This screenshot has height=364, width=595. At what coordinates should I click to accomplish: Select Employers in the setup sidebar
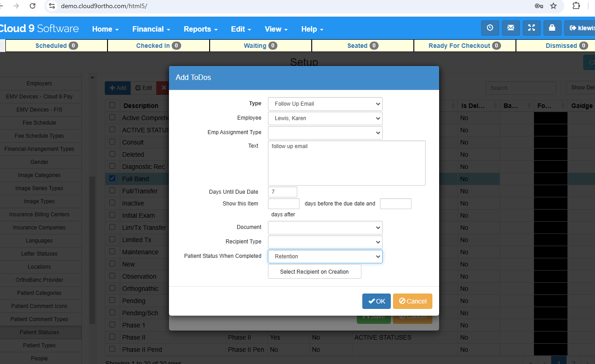[39, 84]
